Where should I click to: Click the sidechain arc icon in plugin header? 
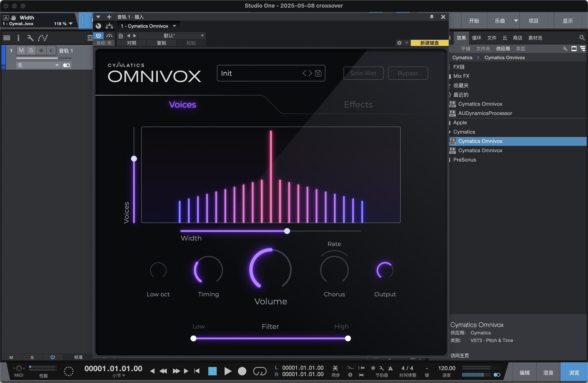[109, 35]
